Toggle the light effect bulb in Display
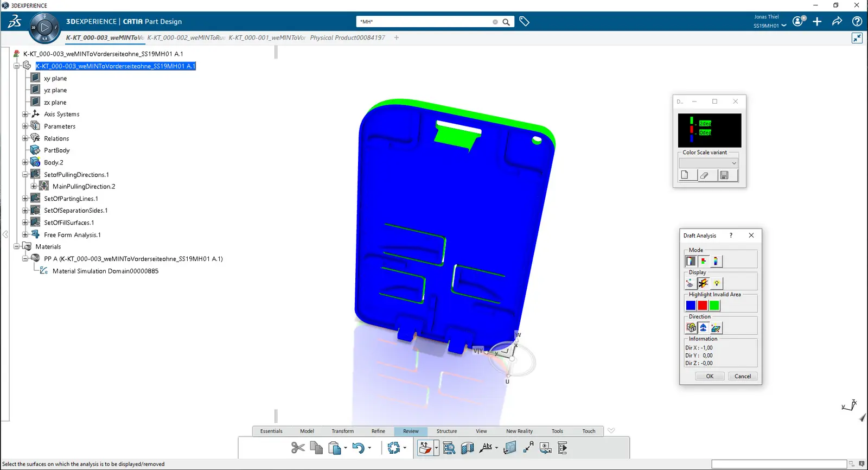 coord(717,283)
